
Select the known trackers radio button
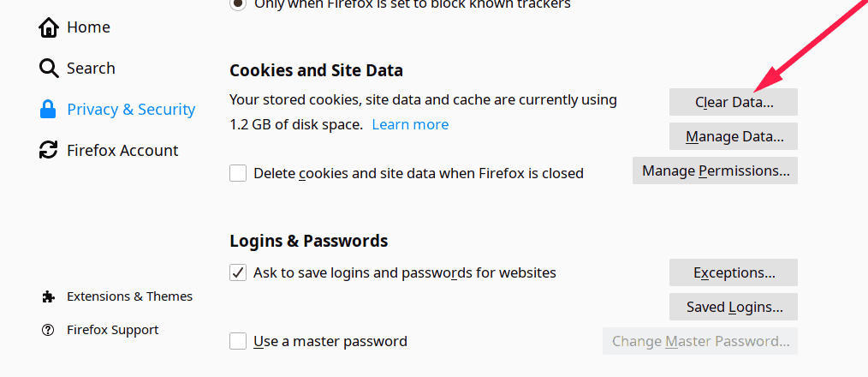[237, 4]
